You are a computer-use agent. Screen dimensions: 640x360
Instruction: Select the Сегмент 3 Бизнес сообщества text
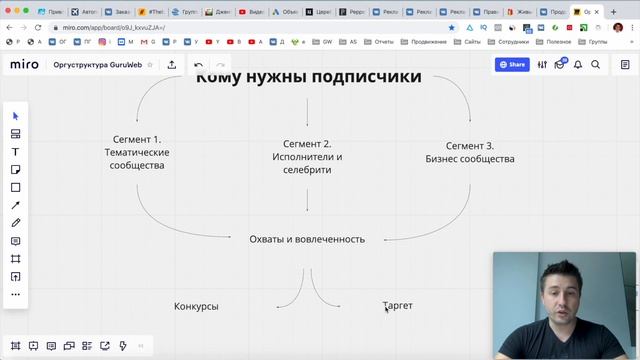click(x=470, y=152)
